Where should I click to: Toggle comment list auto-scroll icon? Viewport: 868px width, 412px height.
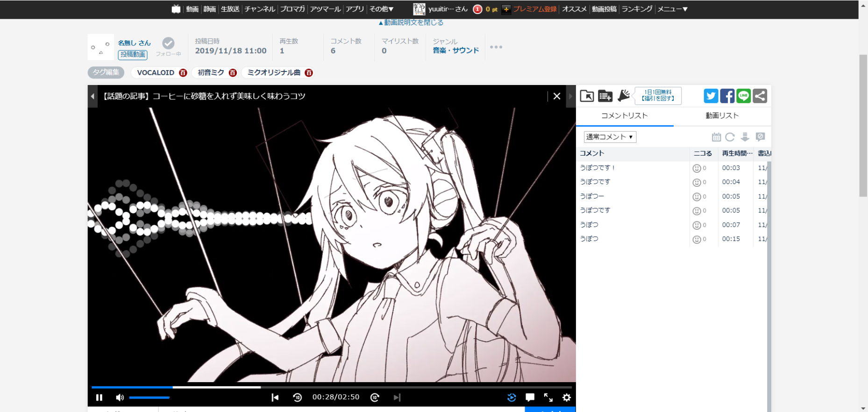tap(745, 137)
